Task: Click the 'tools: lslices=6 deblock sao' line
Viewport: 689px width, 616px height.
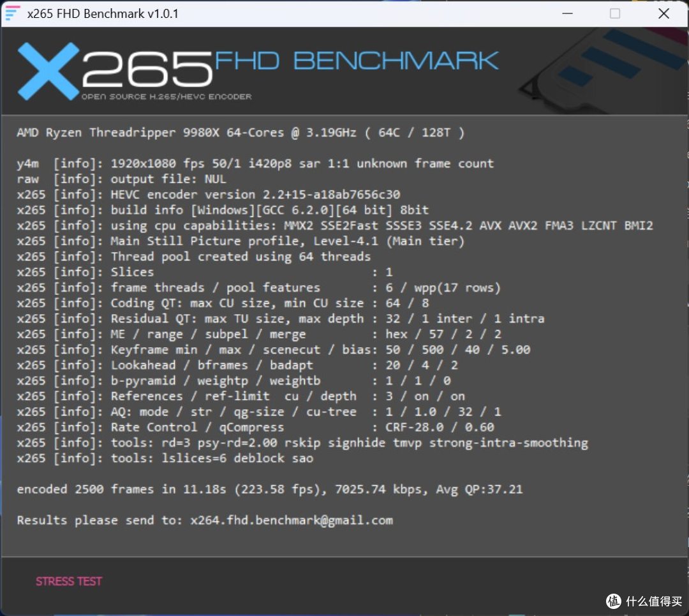Action: 165,458
